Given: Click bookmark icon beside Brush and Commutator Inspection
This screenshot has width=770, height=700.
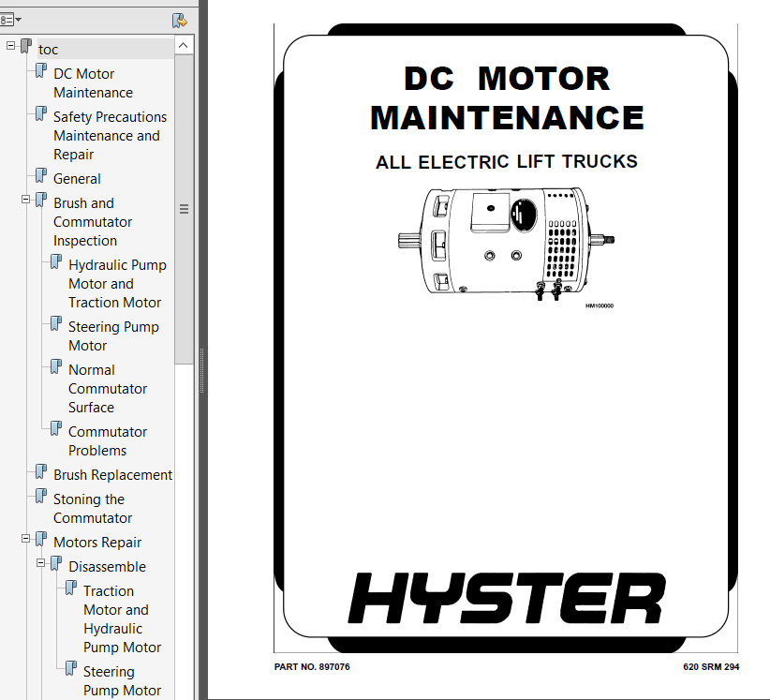Looking at the screenshot, I should tap(41, 200).
